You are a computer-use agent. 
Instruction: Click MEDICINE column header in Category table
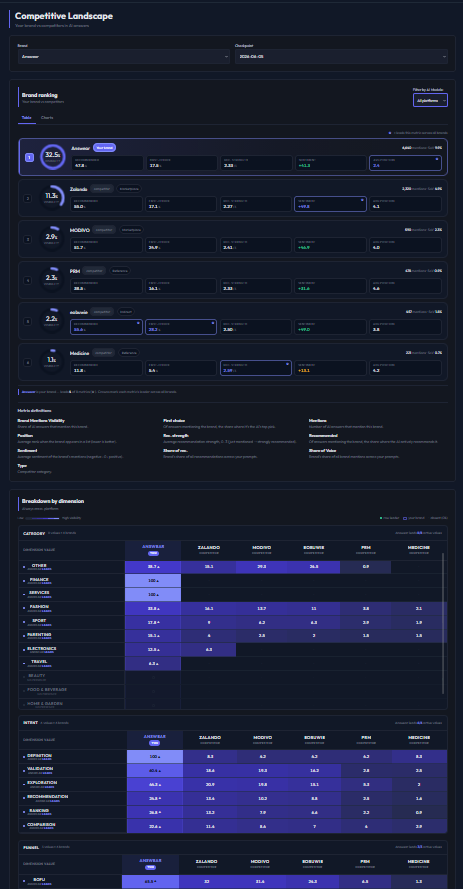[x=418, y=549]
